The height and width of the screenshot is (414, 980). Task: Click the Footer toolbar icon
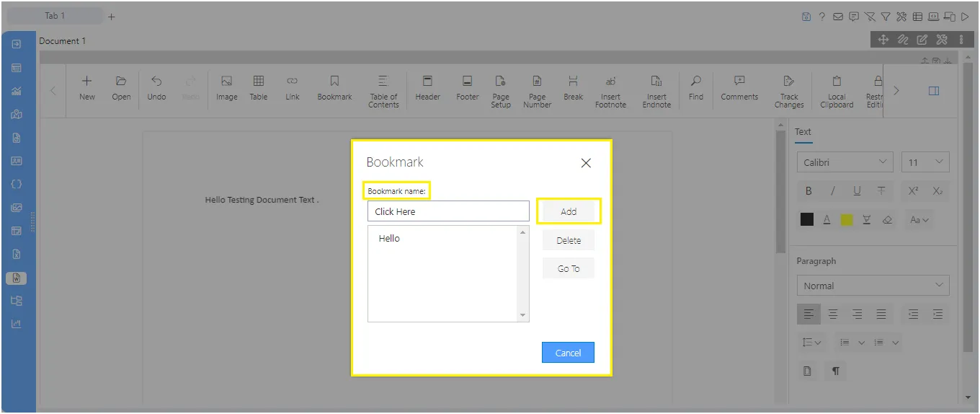(x=468, y=89)
